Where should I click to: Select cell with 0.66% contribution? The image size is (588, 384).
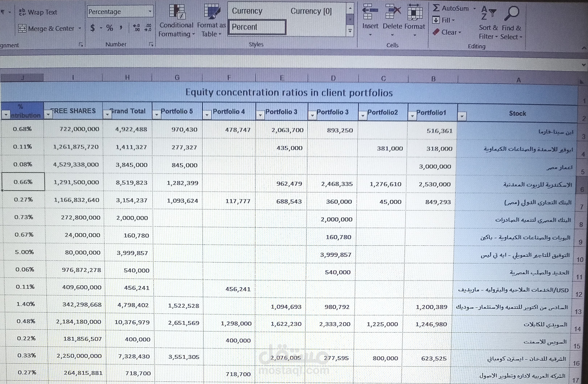click(x=23, y=182)
